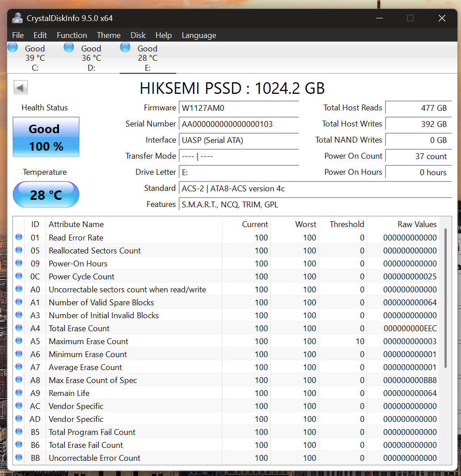The width and height of the screenshot is (461, 476).
Task: Click the status icon for Total Program Fail Count
Action: tap(19, 431)
